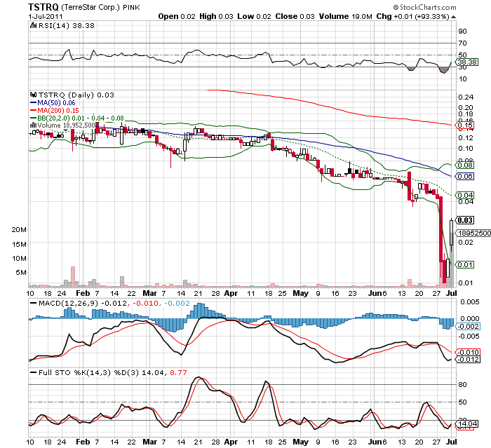Click the 20M volume scale label
The width and height of the screenshot is (491, 448).
click(x=19, y=229)
